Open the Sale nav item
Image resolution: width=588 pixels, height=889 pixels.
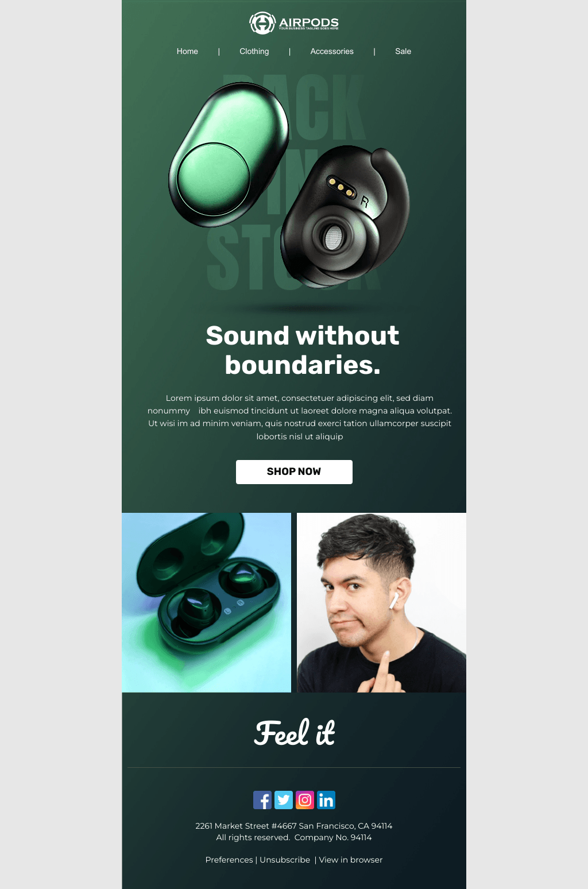click(x=403, y=51)
